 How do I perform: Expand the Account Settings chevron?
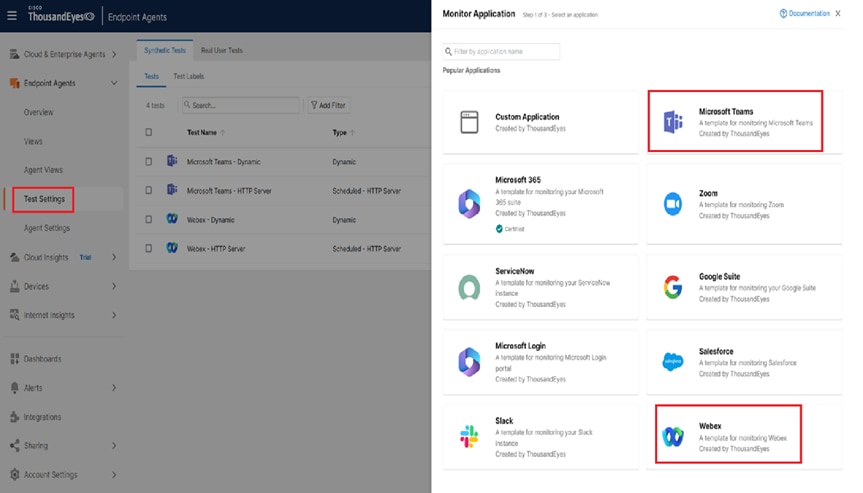click(114, 474)
